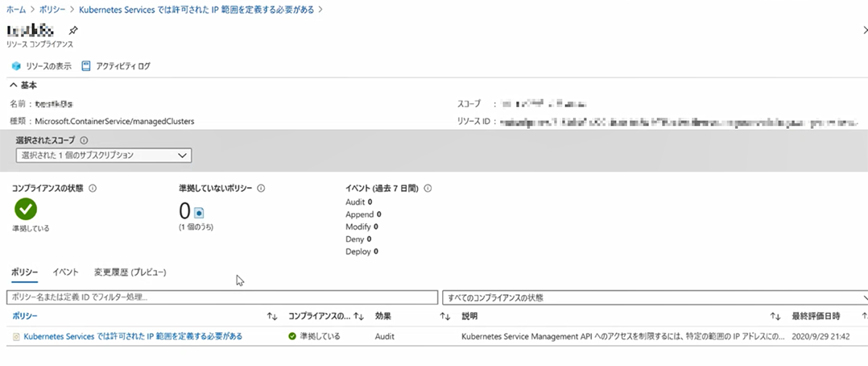Click the アクティビティ ログ icon
868x366 pixels.
click(86, 66)
